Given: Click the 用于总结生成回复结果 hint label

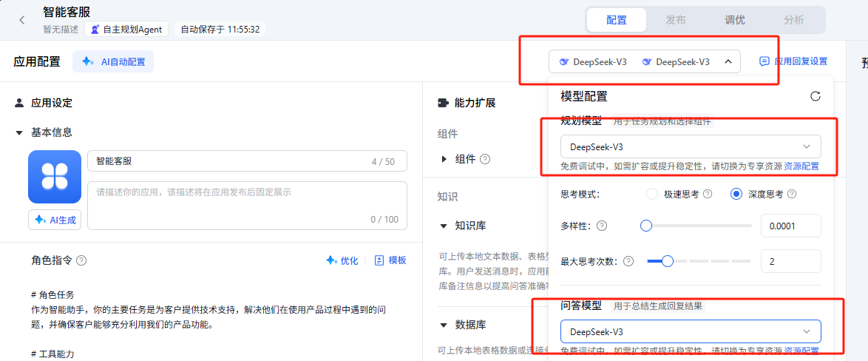Looking at the screenshot, I should click(657, 306).
